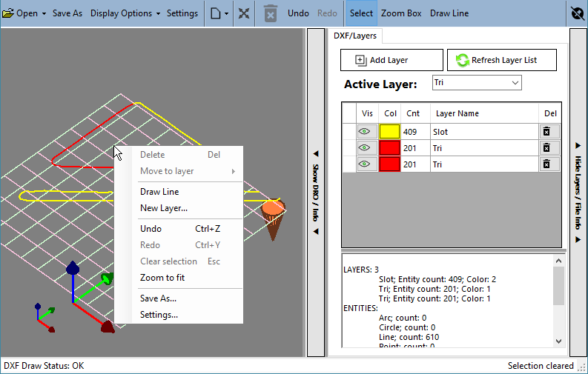Viewport: 588px width, 374px height.
Task: Click the crossed-out eye icon at top right
Action: click(x=578, y=13)
